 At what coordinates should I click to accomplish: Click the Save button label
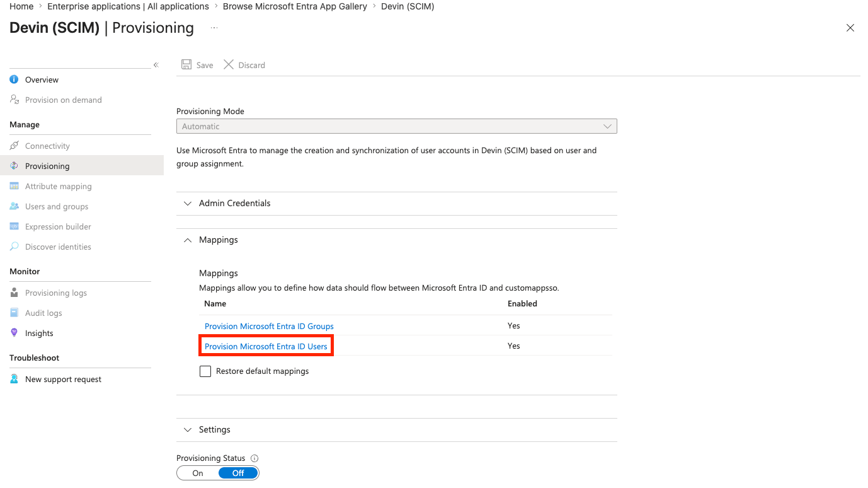(x=205, y=65)
